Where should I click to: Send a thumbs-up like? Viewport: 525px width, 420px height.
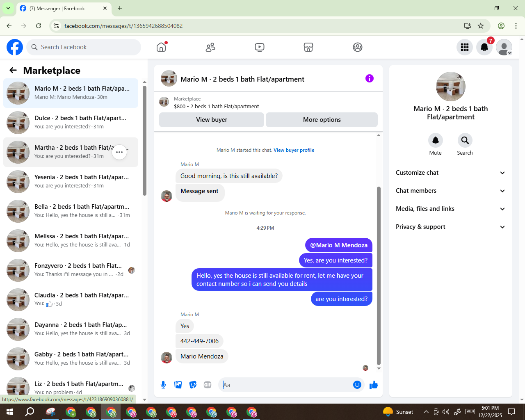pos(374,385)
